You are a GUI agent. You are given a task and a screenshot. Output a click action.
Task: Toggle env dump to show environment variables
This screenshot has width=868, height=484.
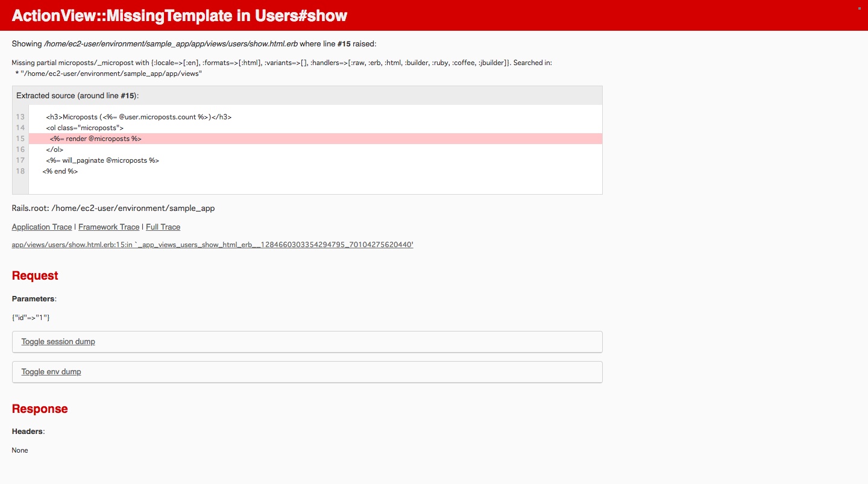click(51, 371)
